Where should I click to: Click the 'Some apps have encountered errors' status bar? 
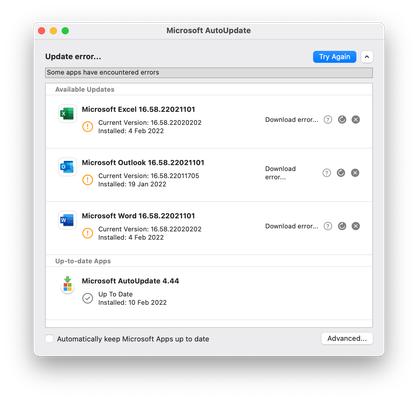coord(209,72)
